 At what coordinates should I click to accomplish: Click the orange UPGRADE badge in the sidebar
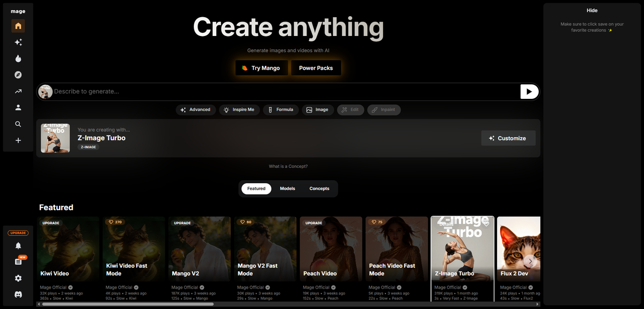(18, 233)
